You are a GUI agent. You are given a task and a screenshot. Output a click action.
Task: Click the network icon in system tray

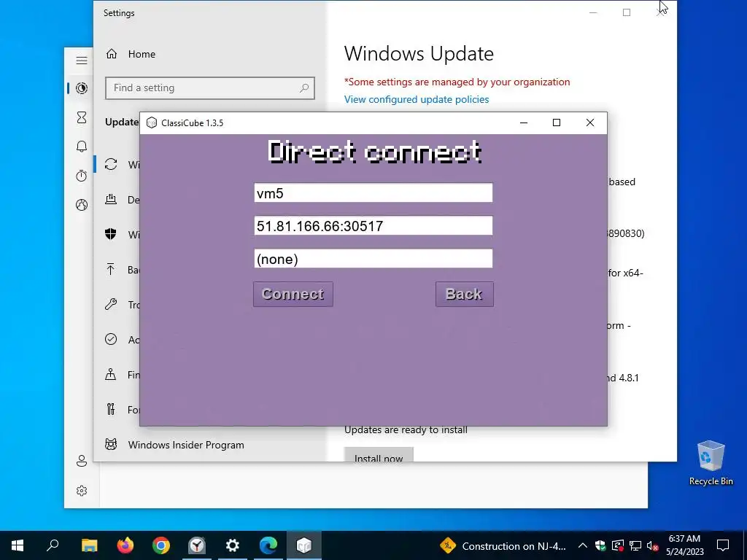pos(635,545)
